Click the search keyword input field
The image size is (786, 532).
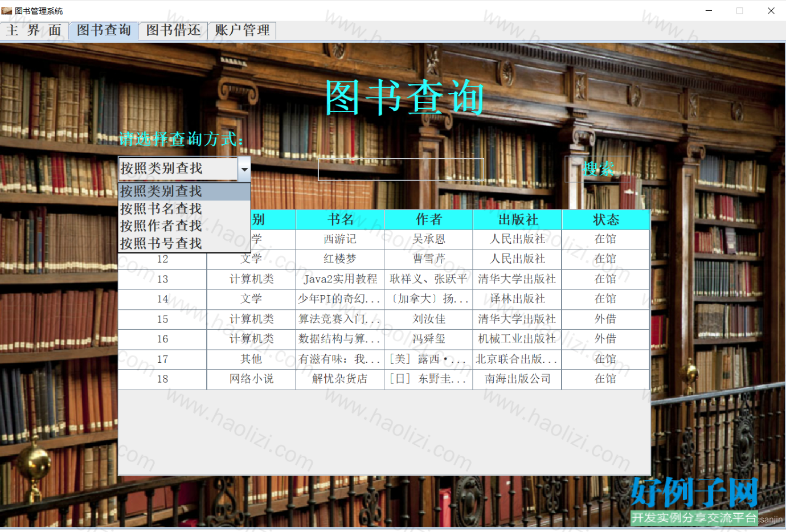point(401,169)
